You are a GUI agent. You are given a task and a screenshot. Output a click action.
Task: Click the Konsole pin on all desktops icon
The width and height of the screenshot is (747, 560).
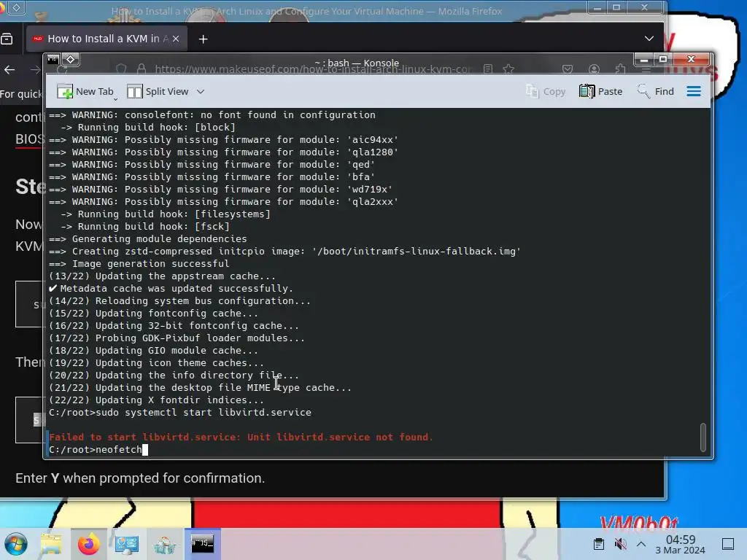71,60
